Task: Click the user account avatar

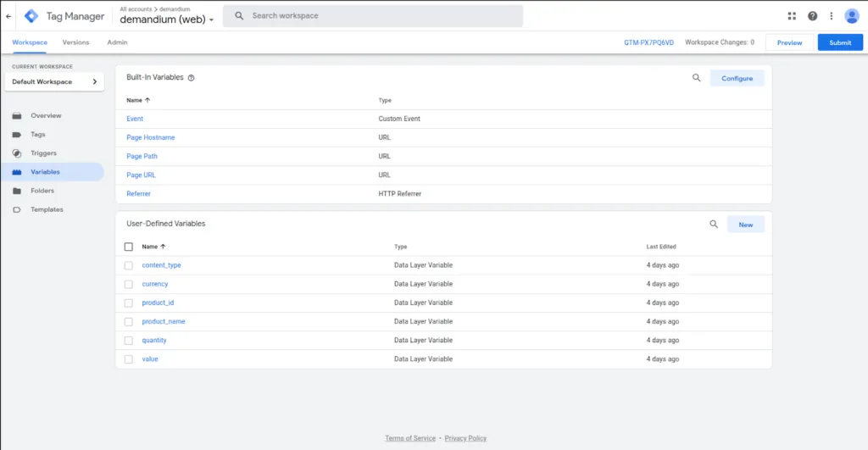Action: [x=851, y=16]
